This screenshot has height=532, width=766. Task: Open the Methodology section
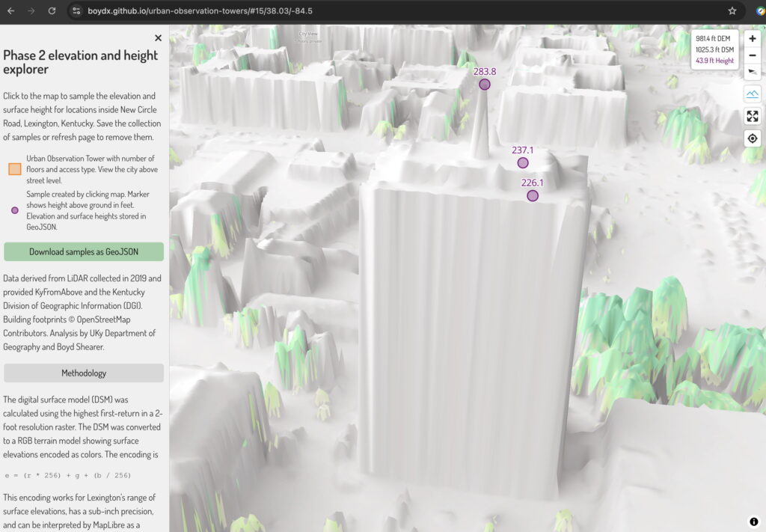point(84,373)
